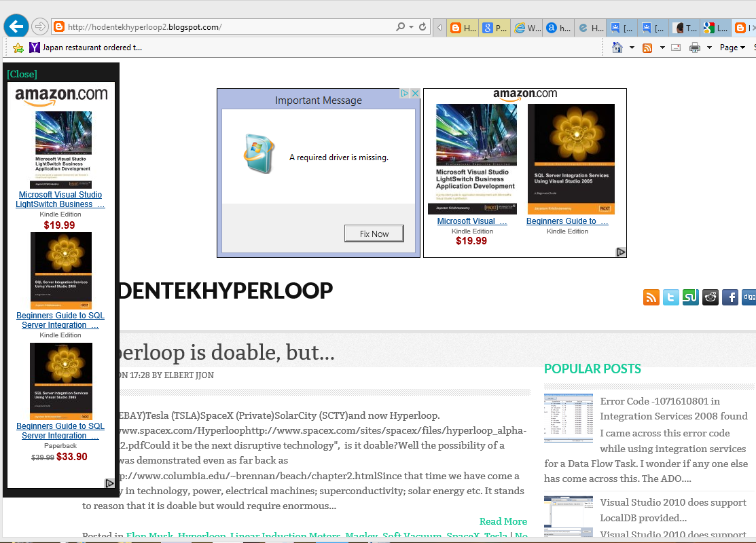The image size is (756, 543).
Task: Click the Kindle SQL Server book cover in sidebar
Action: (61, 271)
